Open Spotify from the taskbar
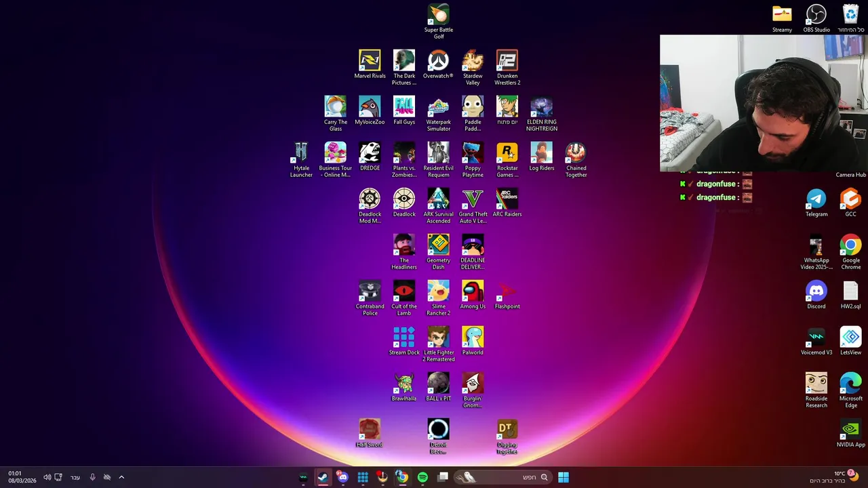The height and width of the screenshot is (488, 868). click(422, 477)
